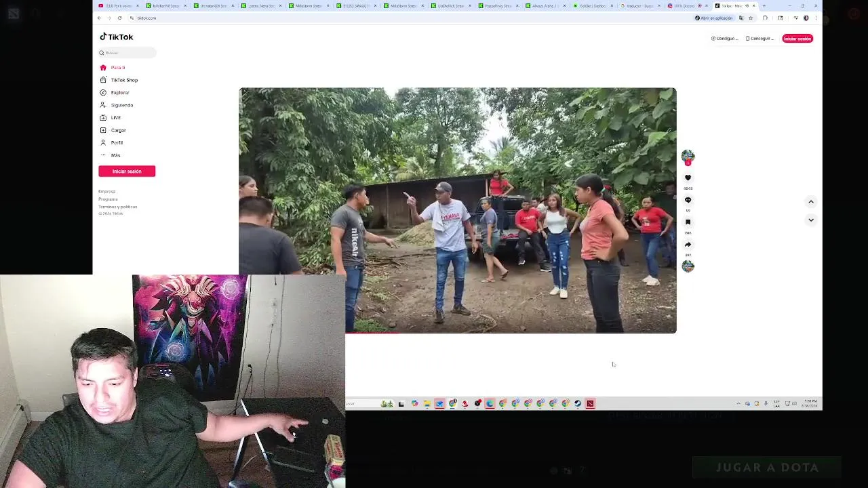Like the video with the heart icon

point(688,178)
